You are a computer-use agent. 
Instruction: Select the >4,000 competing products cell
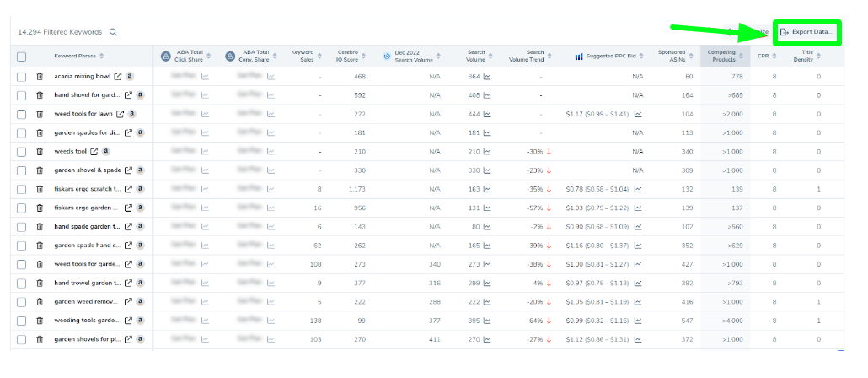point(731,321)
